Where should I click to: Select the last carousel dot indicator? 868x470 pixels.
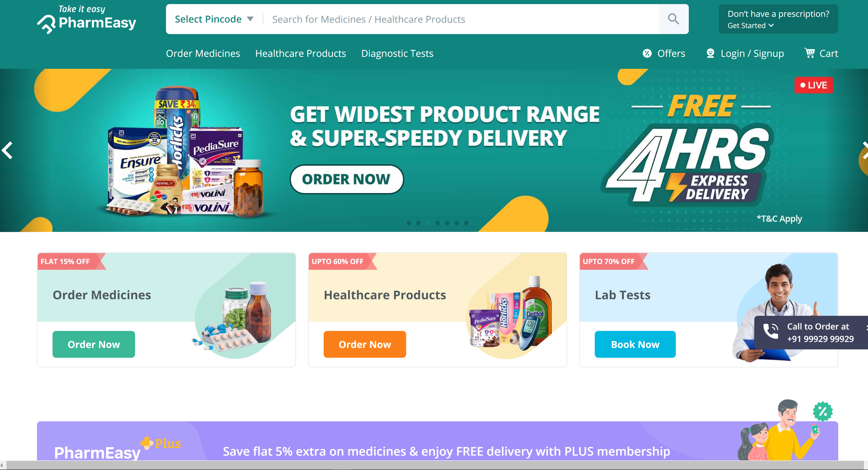click(466, 223)
